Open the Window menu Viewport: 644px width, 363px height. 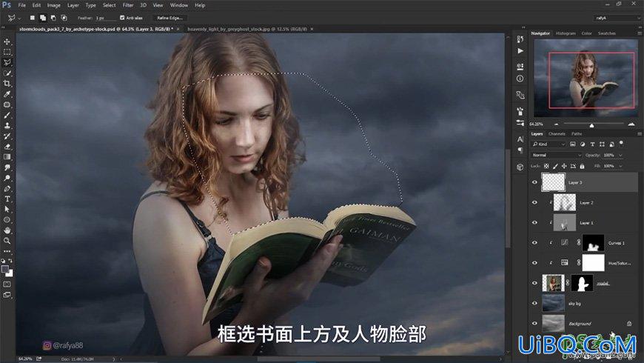click(178, 5)
